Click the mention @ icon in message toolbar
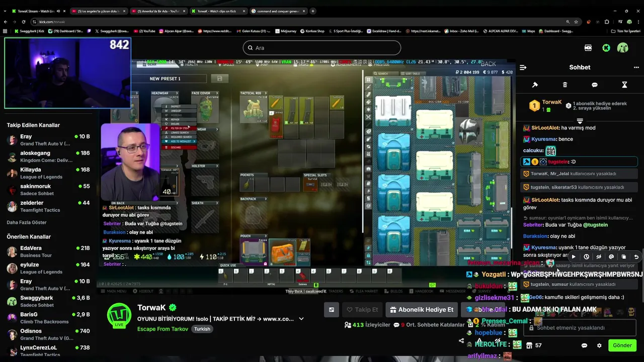This screenshot has width=644, height=362. point(611,257)
